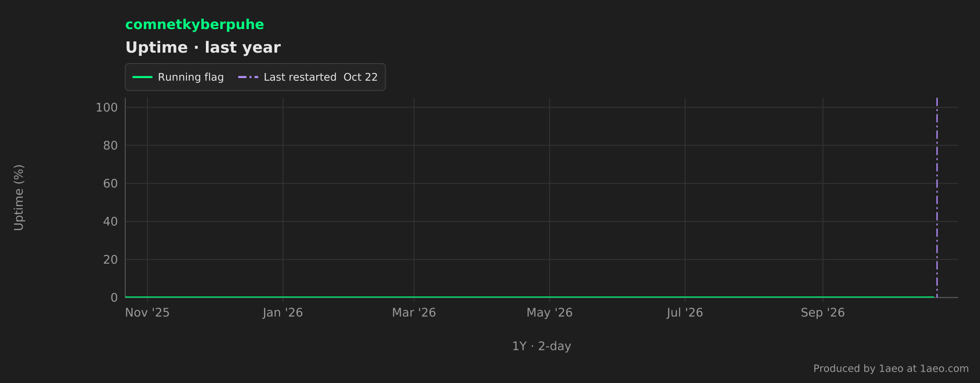Click the 'Uptime (%)' axis title

[19, 197]
